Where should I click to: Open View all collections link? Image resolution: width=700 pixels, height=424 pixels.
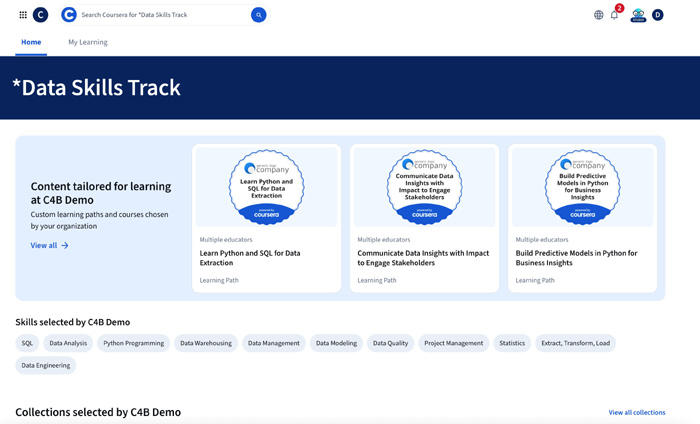click(636, 412)
